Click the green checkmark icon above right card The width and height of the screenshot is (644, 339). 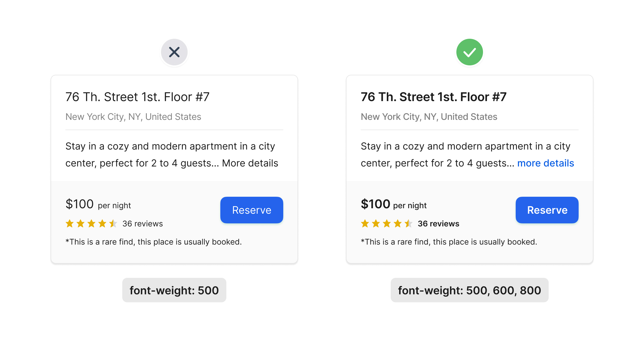[469, 52]
